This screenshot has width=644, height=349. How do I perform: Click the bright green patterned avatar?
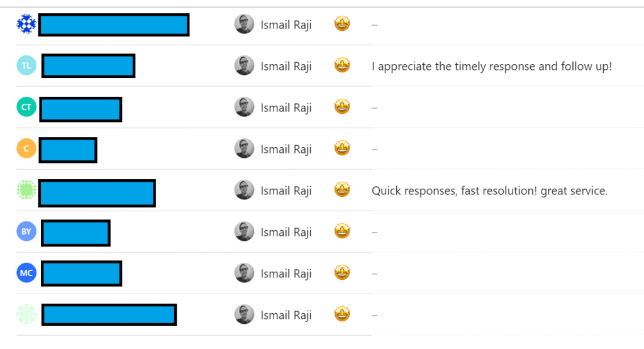pyautogui.click(x=26, y=190)
